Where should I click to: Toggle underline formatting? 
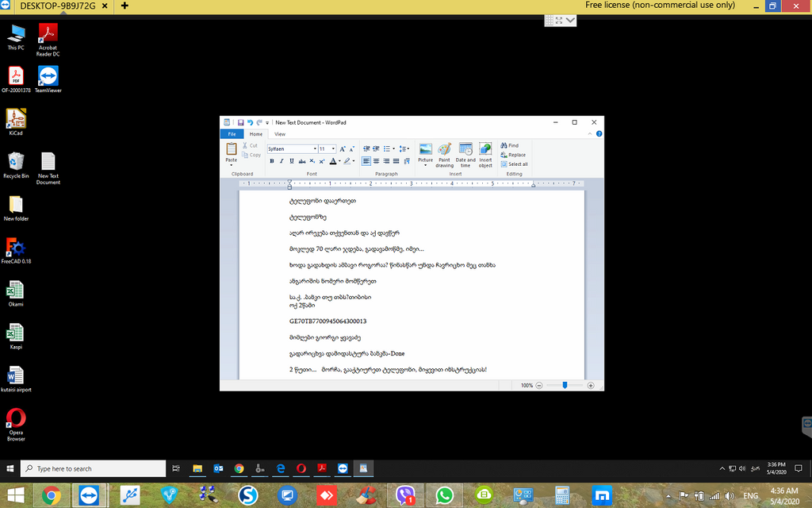tap(292, 161)
